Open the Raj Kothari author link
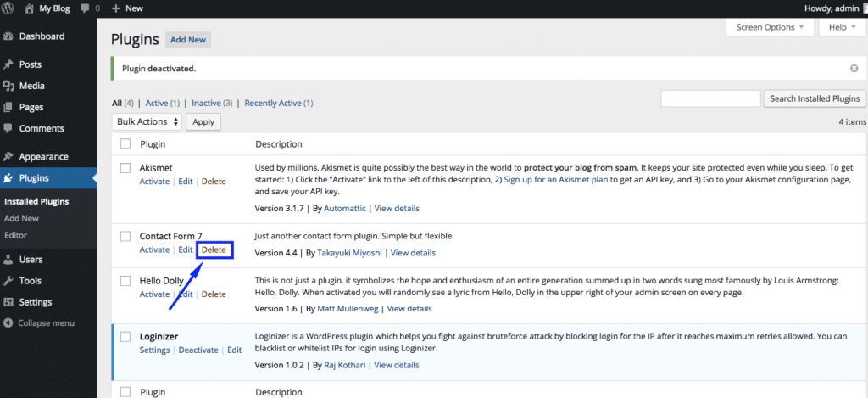This screenshot has width=868, height=398. pos(345,365)
